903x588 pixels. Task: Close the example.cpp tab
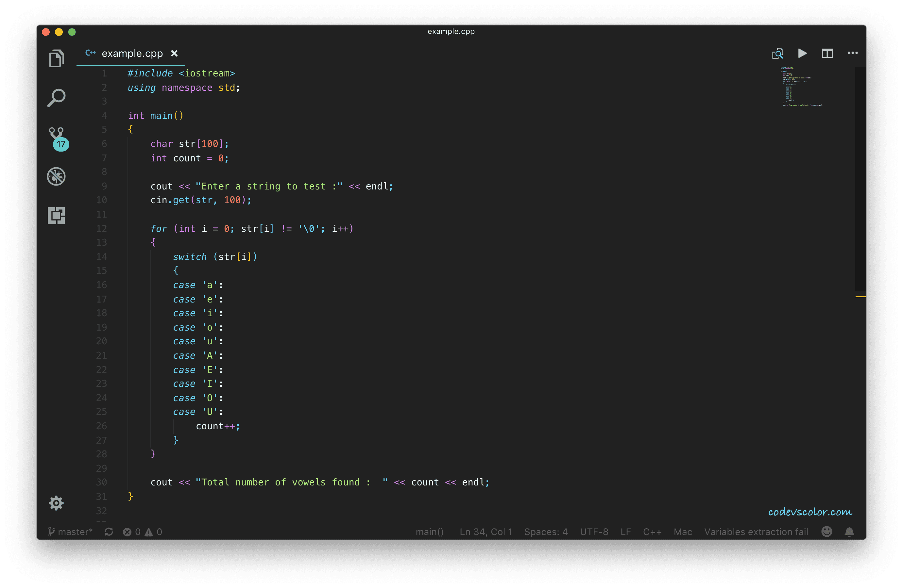click(174, 54)
